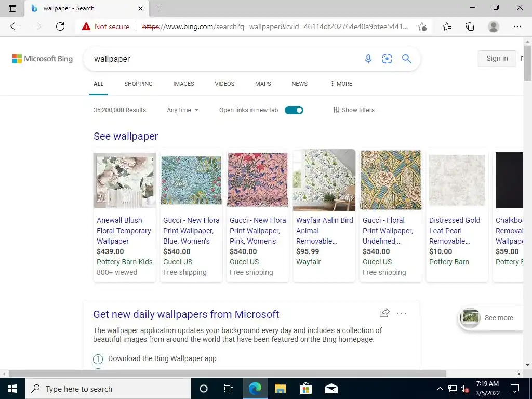Click the network status tray icon
Screen dimensions: 532x399
point(453,389)
